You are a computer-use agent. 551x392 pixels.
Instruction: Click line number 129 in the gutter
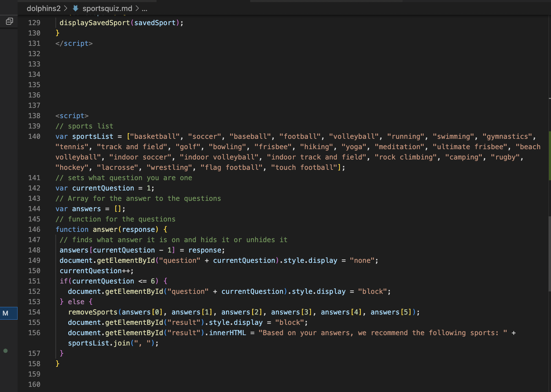(34, 23)
